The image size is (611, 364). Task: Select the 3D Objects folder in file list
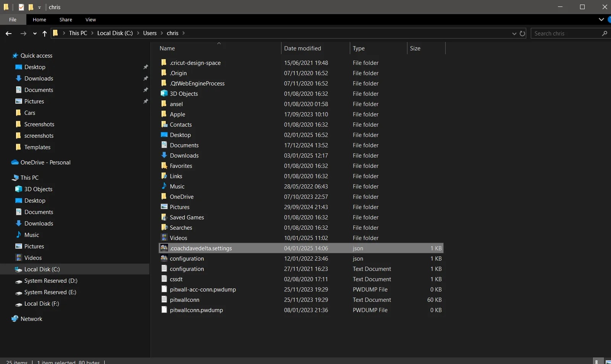point(183,94)
